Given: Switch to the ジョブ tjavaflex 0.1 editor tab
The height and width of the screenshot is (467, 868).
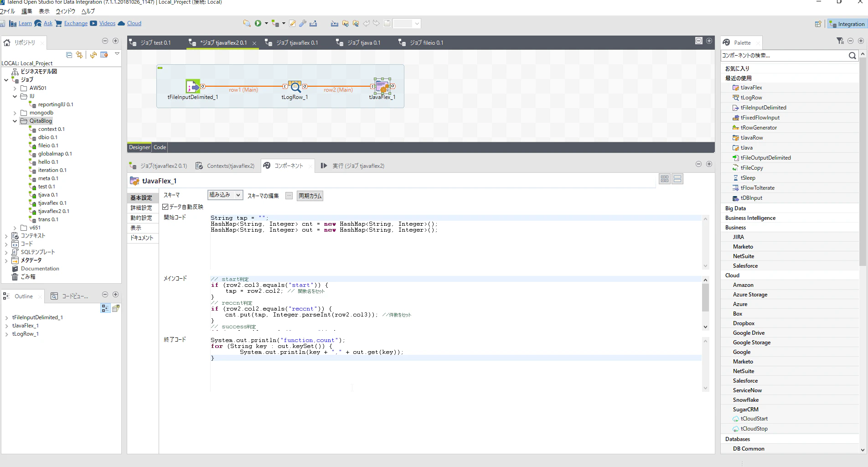Looking at the screenshot, I should (x=297, y=43).
